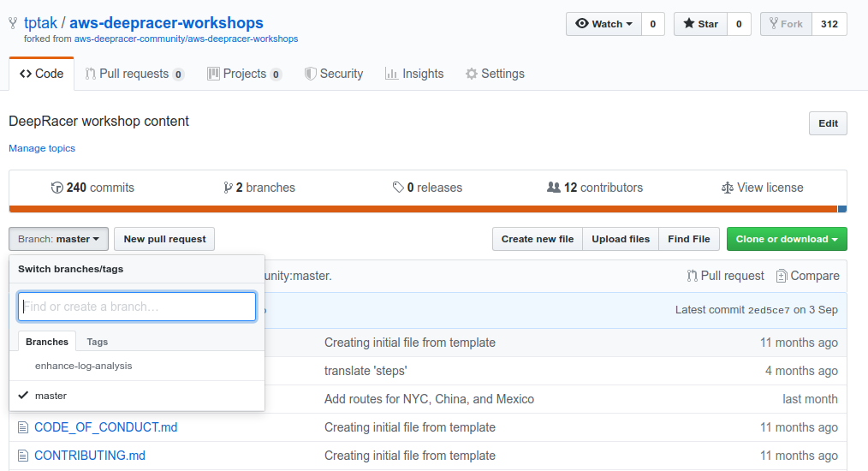The width and height of the screenshot is (868, 471).
Task: View the 240 commits history
Action: pos(92,188)
